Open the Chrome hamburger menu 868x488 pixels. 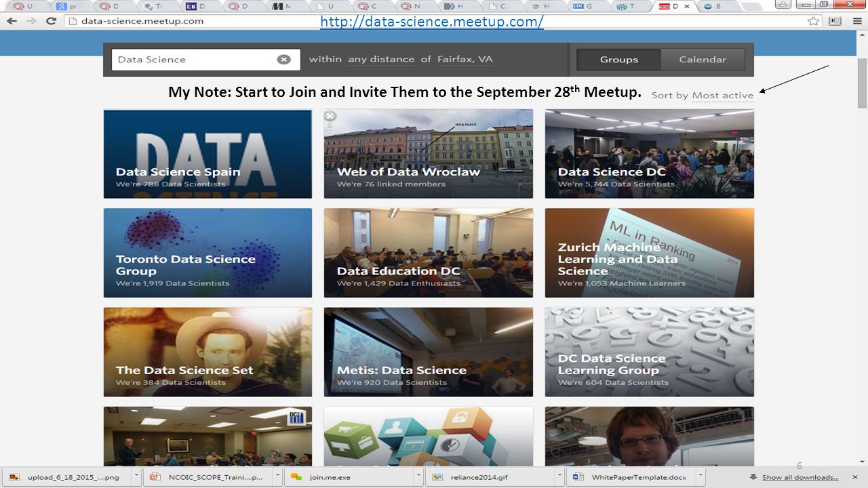[x=856, y=21]
